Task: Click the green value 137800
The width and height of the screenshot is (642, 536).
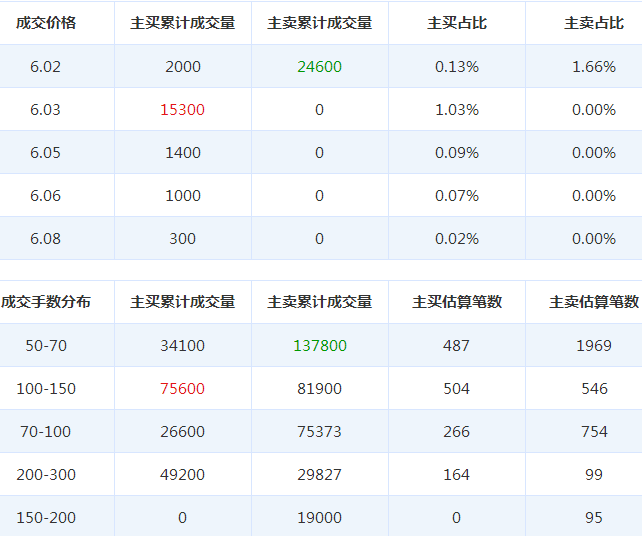Action: click(320, 346)
